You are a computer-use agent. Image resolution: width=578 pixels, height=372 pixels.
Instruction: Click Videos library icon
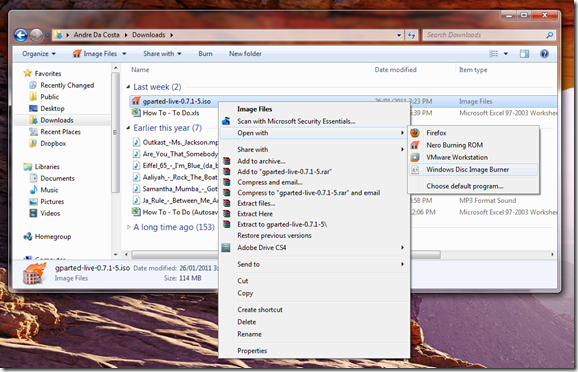[33, 213]
